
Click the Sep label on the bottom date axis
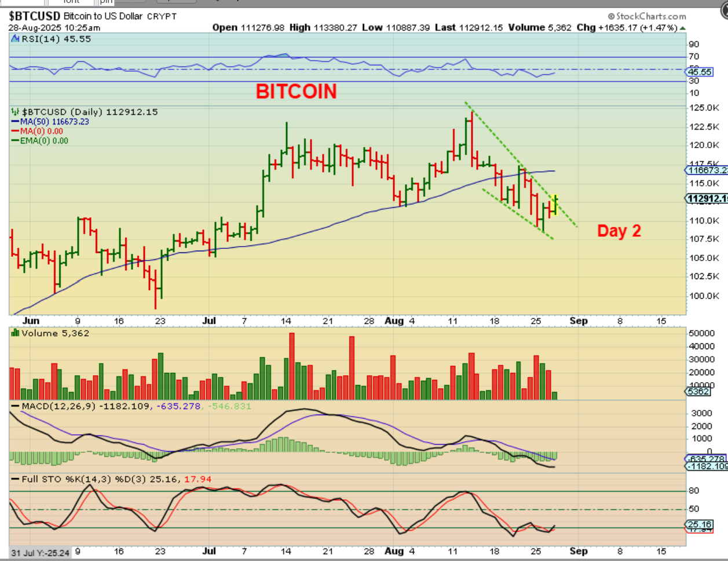pyautogui.click(x=578, y=551)
